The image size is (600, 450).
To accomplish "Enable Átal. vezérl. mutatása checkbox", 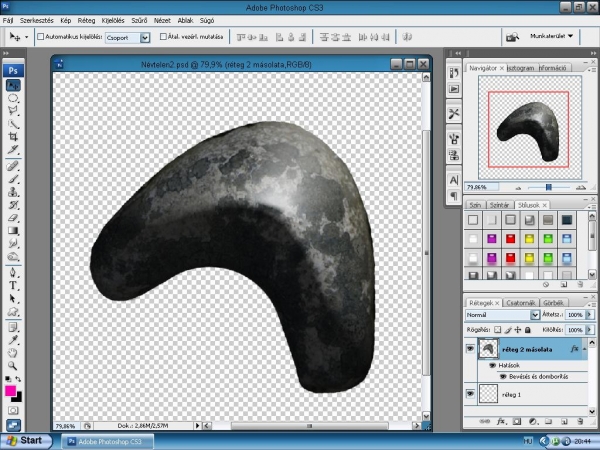I will 163,37.
